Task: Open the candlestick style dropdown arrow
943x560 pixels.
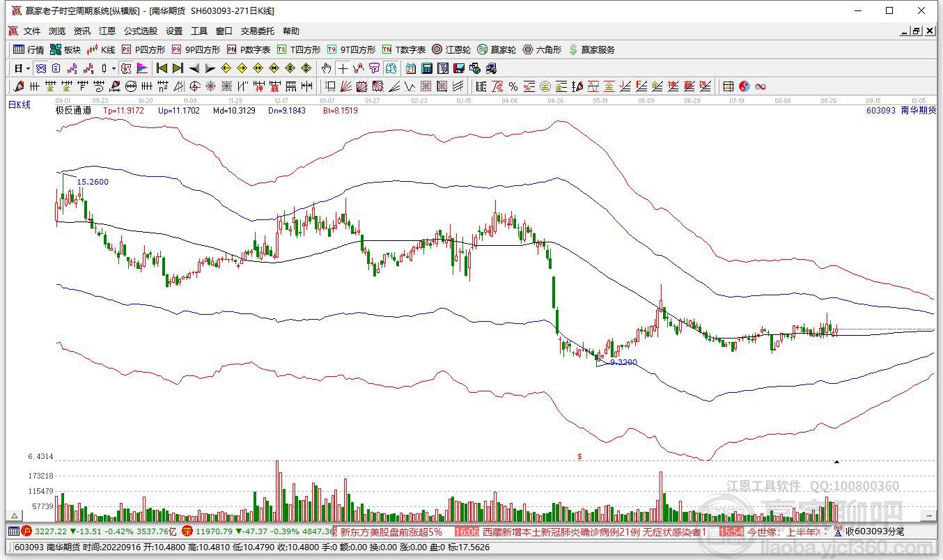Action: 114,69
